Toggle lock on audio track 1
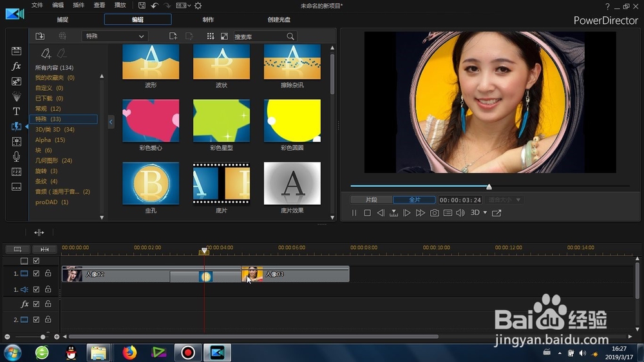Viewport: 644px width, 362px height. 48,289
